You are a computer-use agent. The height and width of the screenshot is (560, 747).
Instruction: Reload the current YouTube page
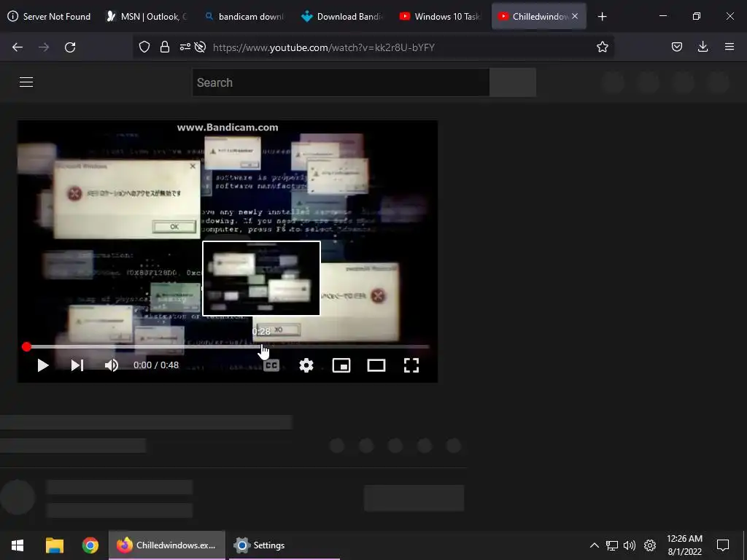coord(70,47)
